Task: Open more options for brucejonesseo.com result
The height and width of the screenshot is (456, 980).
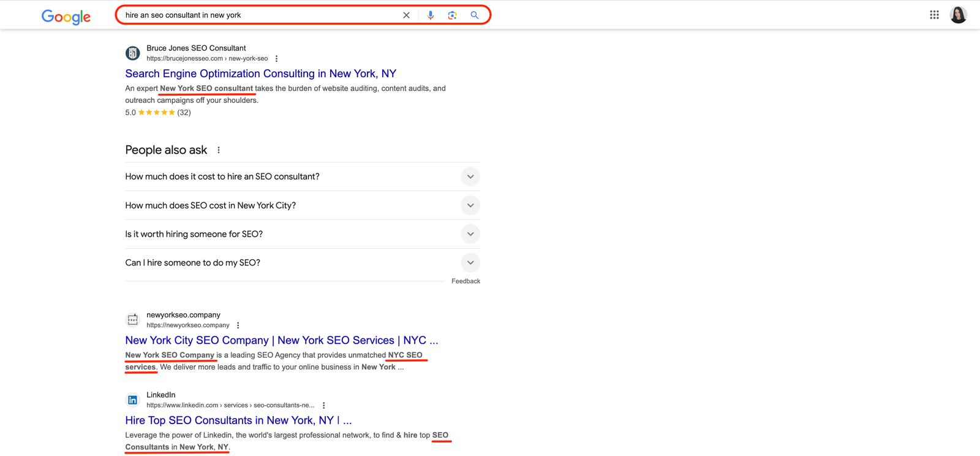Action: tap(276, 59)
